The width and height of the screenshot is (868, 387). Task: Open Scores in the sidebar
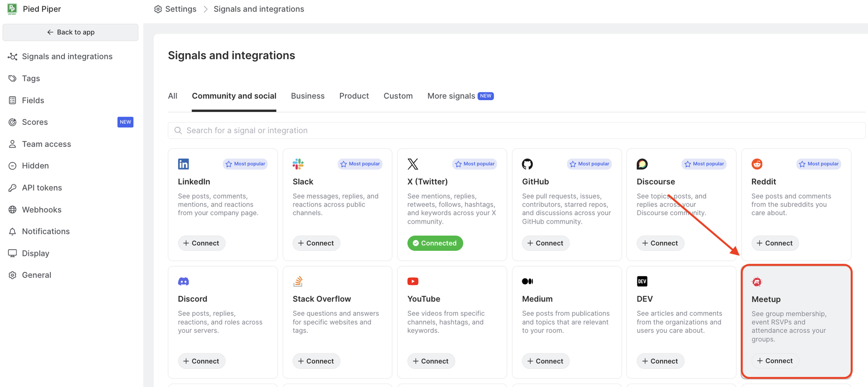pos(35,122)
